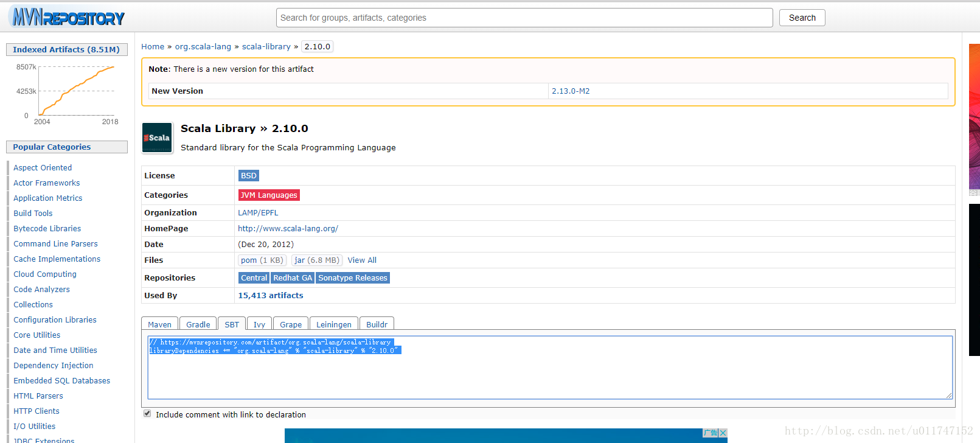
Task: Select the SBT tab
Action: 232,324
